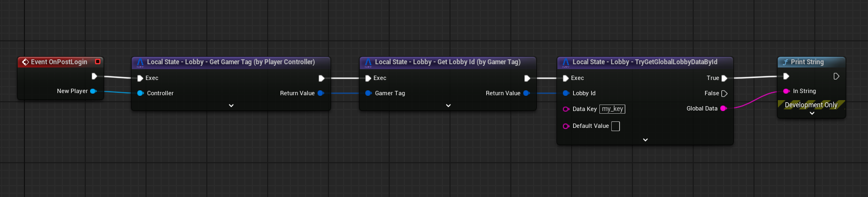The height and width of the screenshot is (197, 868).
Task: Click the Return Value pin on Get Lobby Id node
Action: click(x=527, y=93)
